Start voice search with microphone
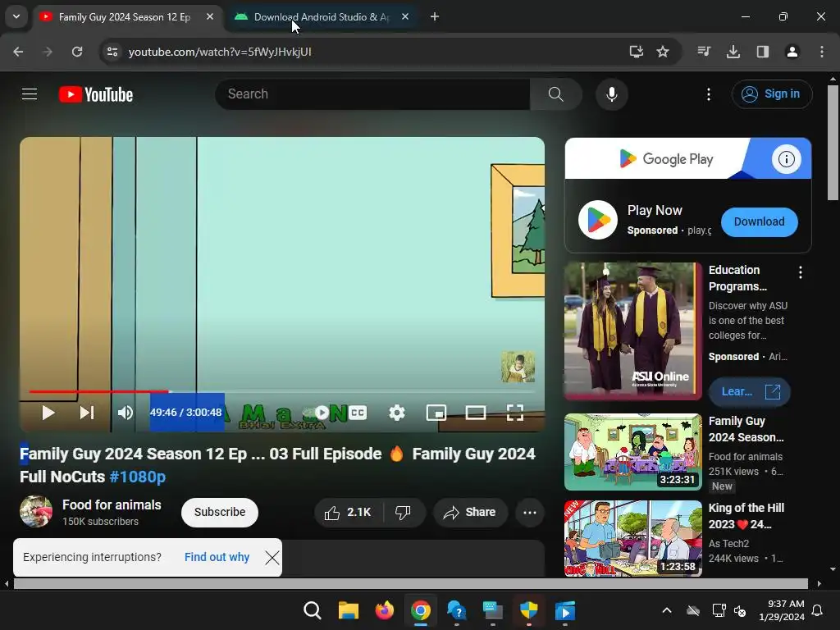Screen dimensions: 840x630 point(611,94)
